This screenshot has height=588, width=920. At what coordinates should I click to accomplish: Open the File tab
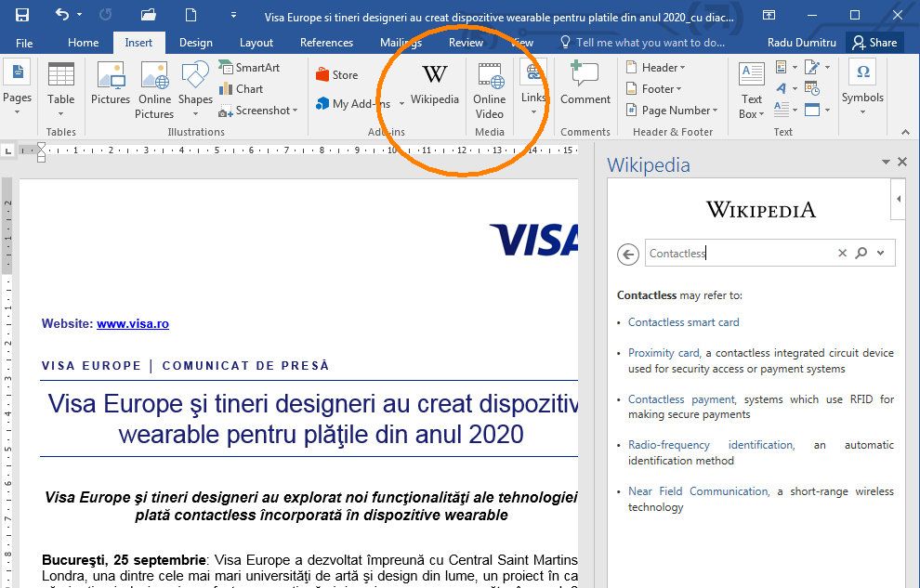24,43
